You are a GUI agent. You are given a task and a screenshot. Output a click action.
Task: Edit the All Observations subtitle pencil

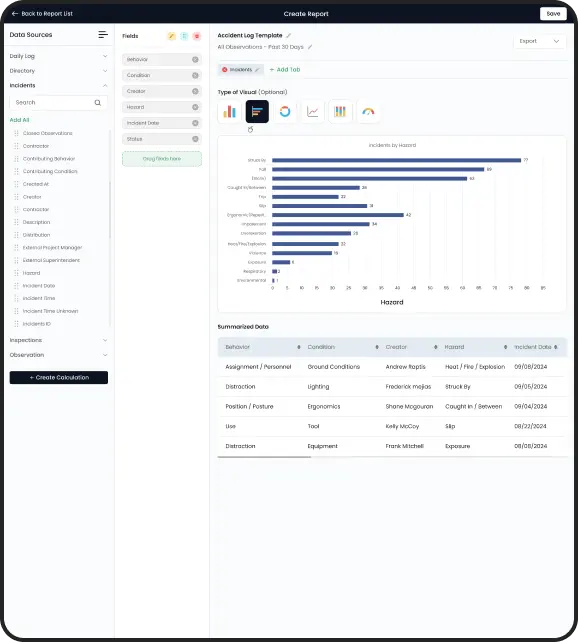[310, 47]
